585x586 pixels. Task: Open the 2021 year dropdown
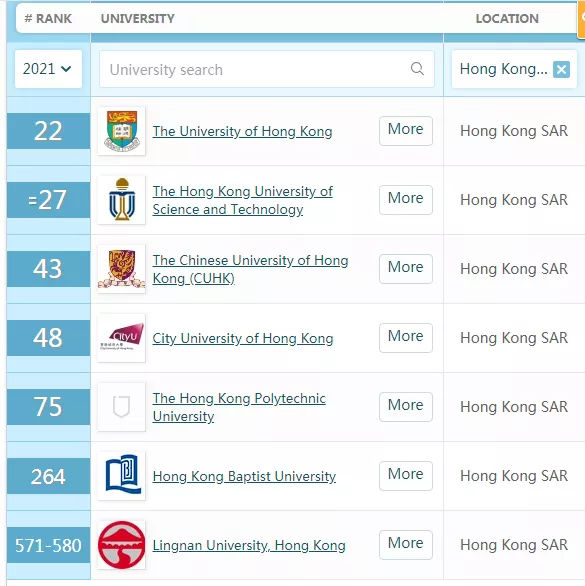point(48,69)
